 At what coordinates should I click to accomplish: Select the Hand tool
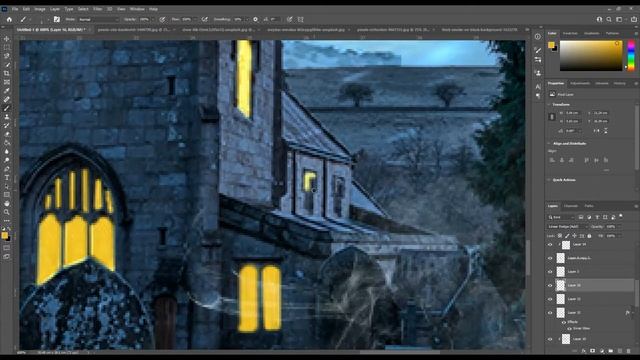pyautogui.click(x=7, y=204)
